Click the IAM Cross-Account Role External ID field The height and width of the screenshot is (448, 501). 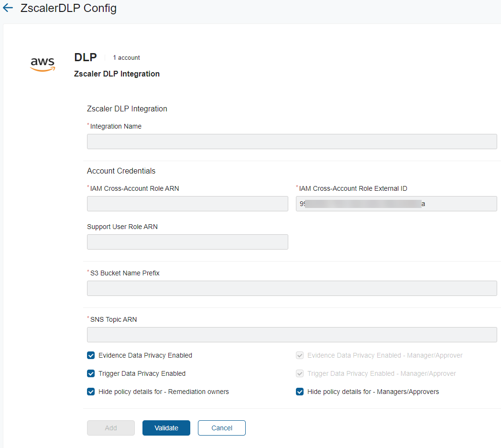(396, 204)
